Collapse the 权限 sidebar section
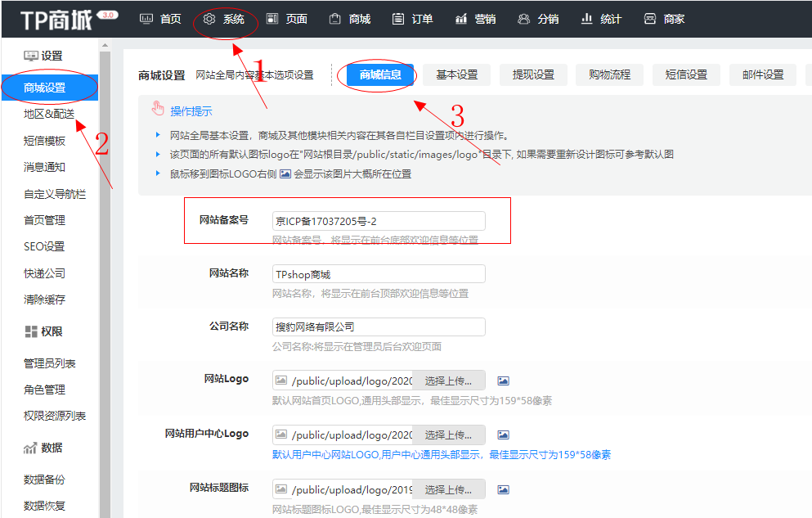Screen dimensions: 812x518 pos(44,331)
